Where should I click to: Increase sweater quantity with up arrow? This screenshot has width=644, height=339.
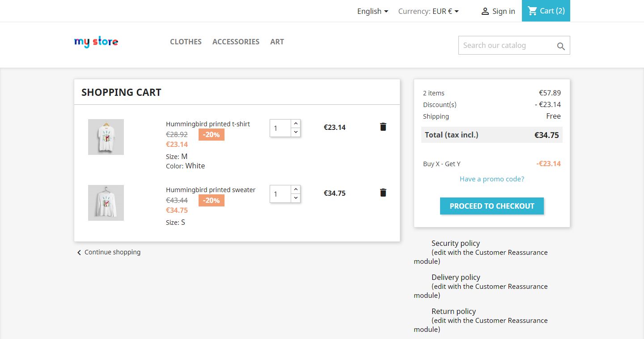[296, 189]
